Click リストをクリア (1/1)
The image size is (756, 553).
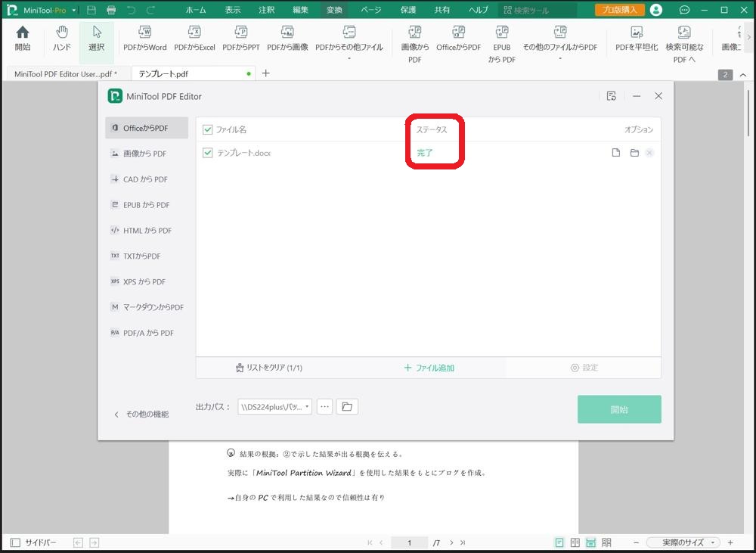pos(269,368)
